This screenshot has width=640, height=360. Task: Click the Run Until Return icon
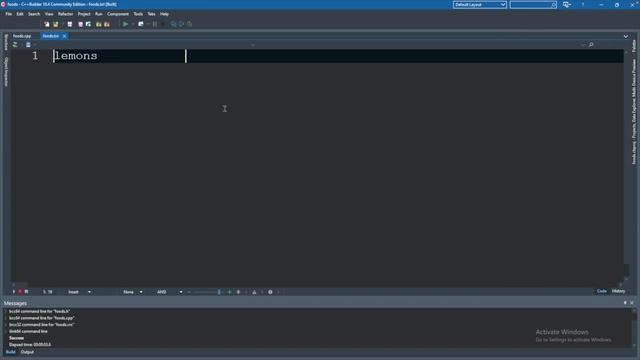[189, 24]
